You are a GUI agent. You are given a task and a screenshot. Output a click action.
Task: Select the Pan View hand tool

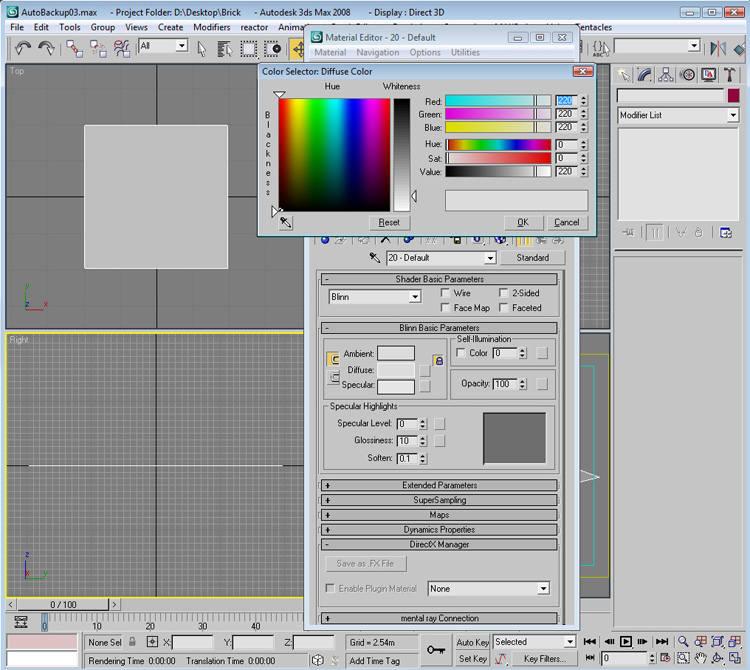tap(700, 658)
